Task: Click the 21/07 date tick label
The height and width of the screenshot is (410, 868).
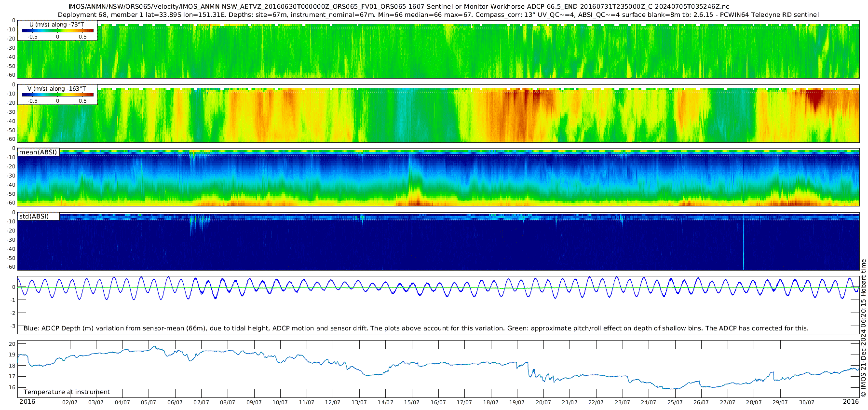Action: 570,402
